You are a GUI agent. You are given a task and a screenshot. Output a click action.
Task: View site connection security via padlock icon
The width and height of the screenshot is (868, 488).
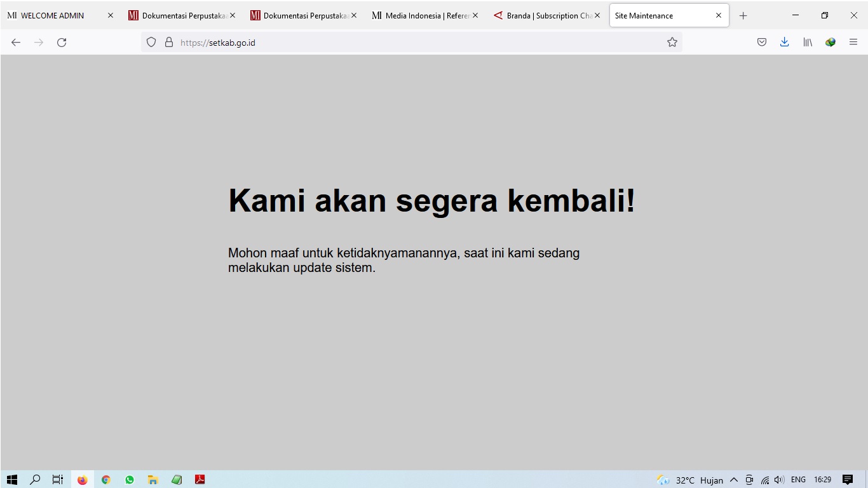168,42
